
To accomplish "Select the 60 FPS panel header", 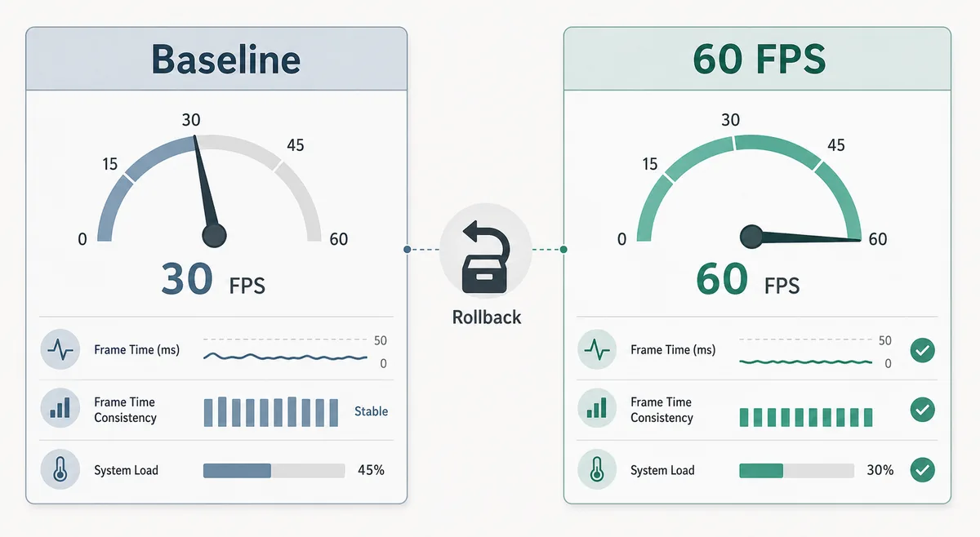I will (x=758, y=59).
